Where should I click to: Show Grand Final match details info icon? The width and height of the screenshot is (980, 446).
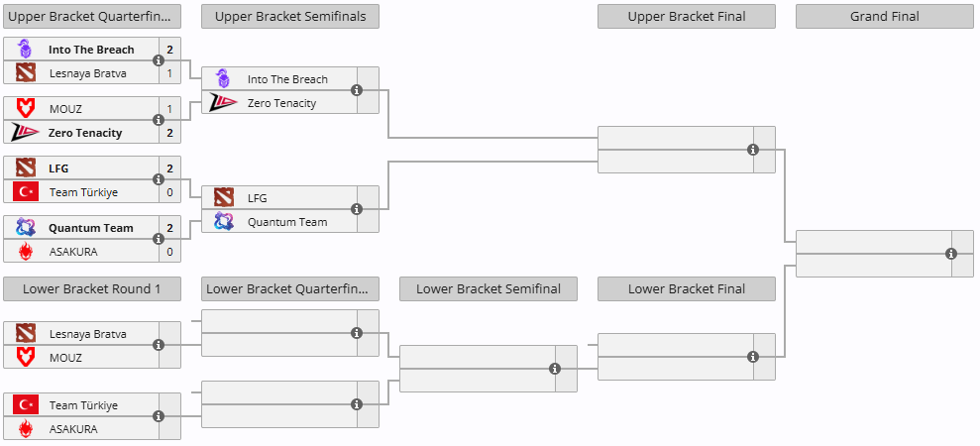coord(951,254)
